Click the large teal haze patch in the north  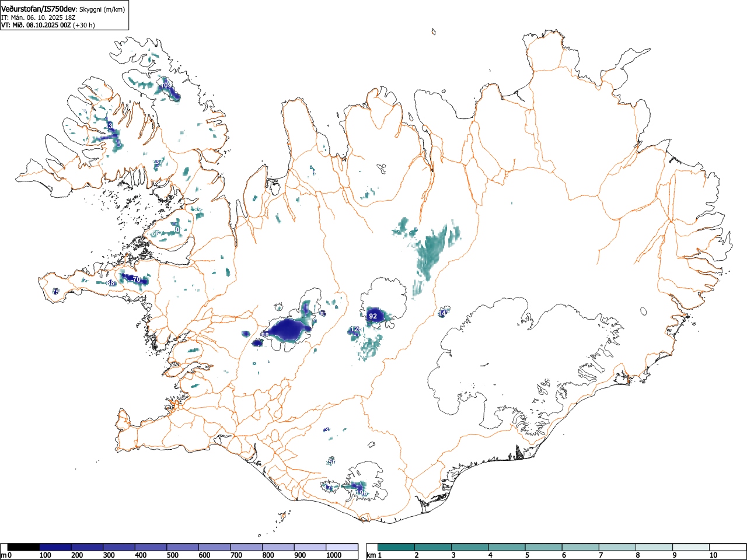pyautogui.click(x=432, y=251)
